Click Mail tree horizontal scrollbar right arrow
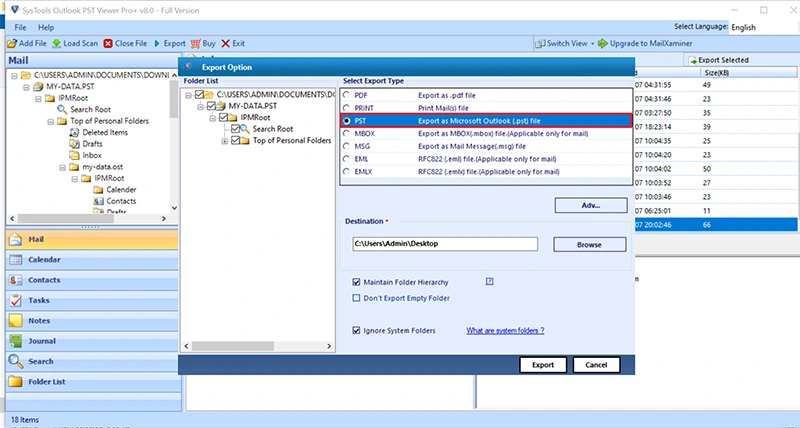 point(164,218)
